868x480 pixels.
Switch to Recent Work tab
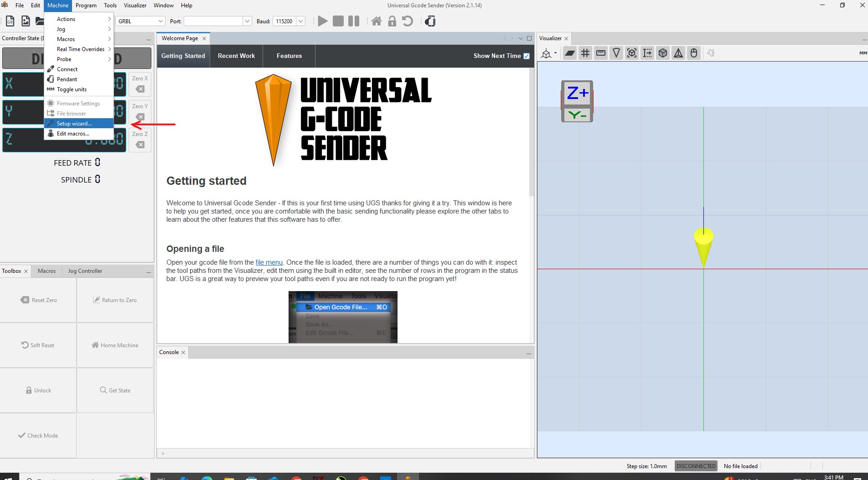point(236,56)
